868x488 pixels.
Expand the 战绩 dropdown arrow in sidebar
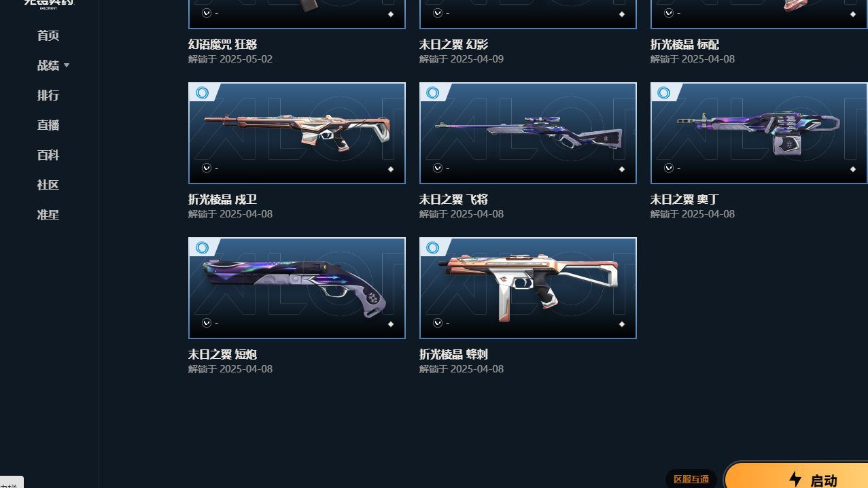point(67,65)
